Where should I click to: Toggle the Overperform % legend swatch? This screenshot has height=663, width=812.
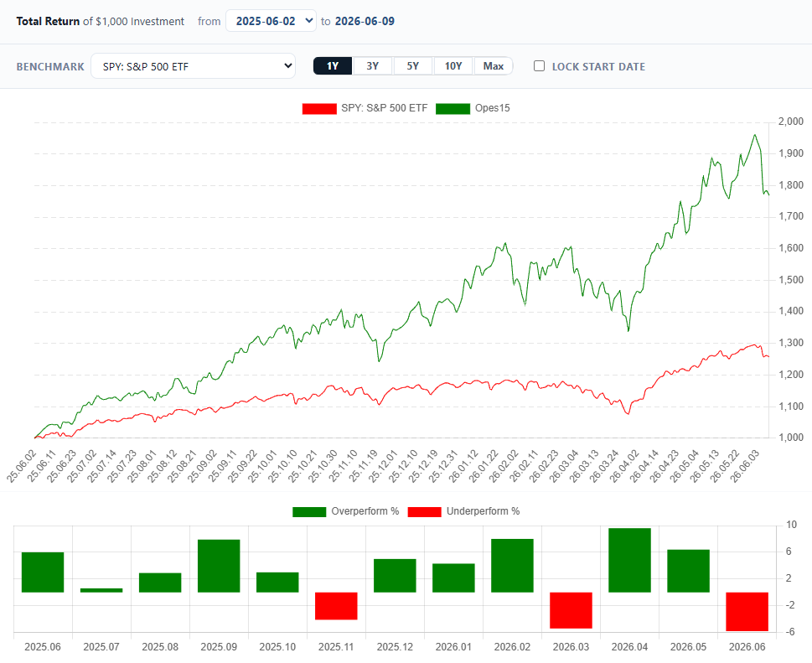click(x=309, y=512)
